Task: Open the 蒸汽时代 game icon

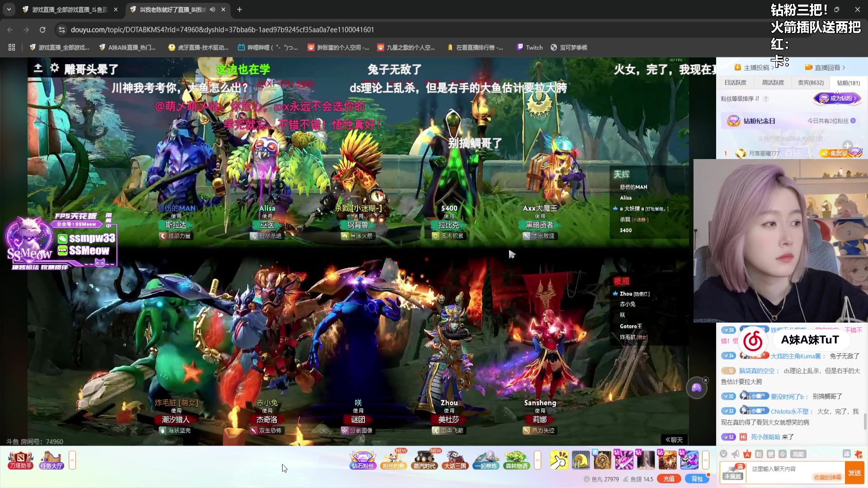Action: coord(424,460)
